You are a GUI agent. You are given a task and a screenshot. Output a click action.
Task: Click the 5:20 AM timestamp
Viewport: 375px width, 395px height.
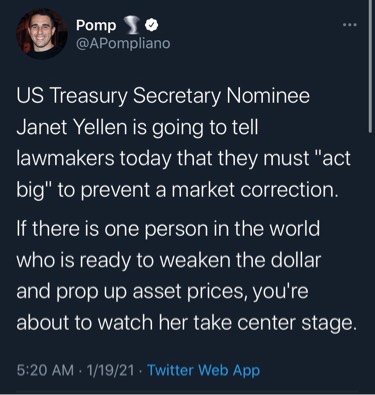tap(45, 370)
